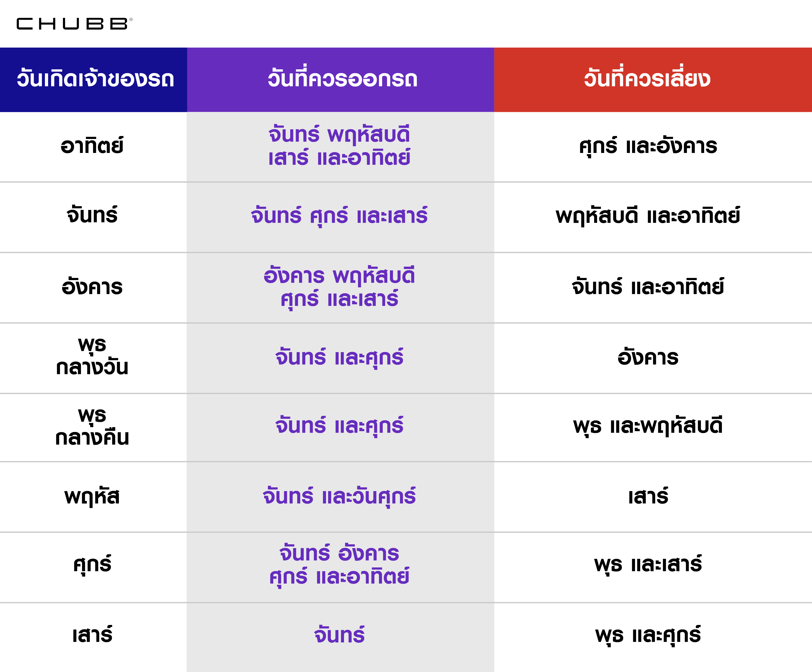Click purple text จันทร์ ศุกร์ และเสาร์
This screenshot has width=812, height=672.
[x=339, y=216]
